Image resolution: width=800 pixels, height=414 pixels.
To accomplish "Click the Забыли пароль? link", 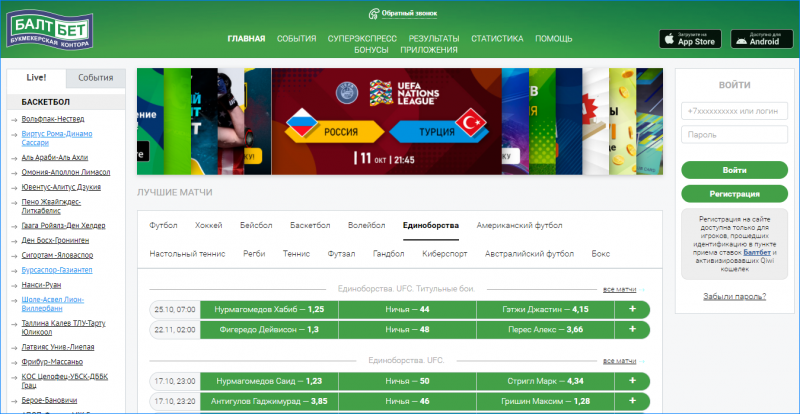I will (x=735, y=297).
